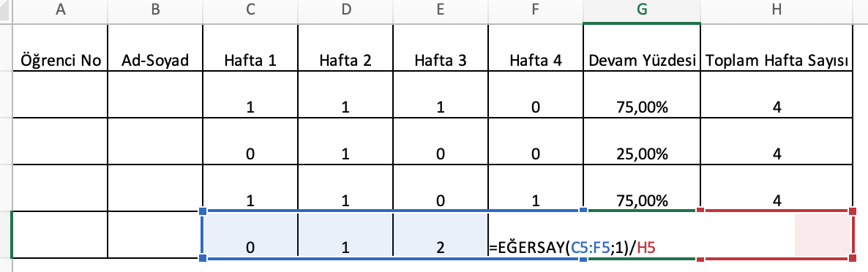
Task: Select the 25,00% attendance cell
Action: pos(642,141)
